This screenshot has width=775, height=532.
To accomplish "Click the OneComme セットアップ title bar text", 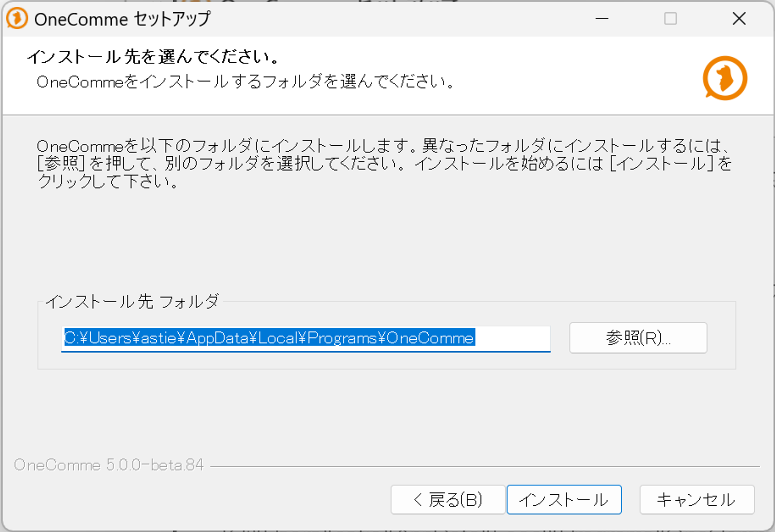I will [122, 19].
